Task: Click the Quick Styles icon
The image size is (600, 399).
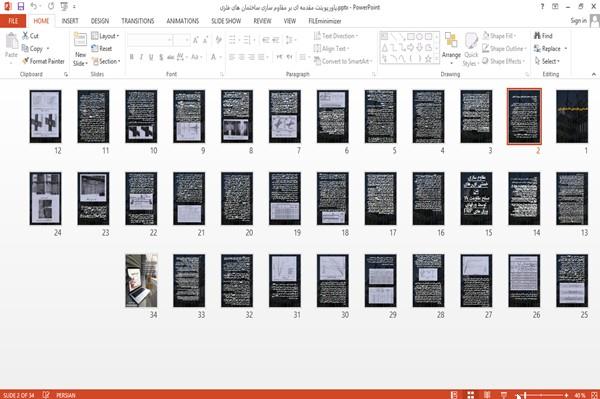Action: coord(471,40)
